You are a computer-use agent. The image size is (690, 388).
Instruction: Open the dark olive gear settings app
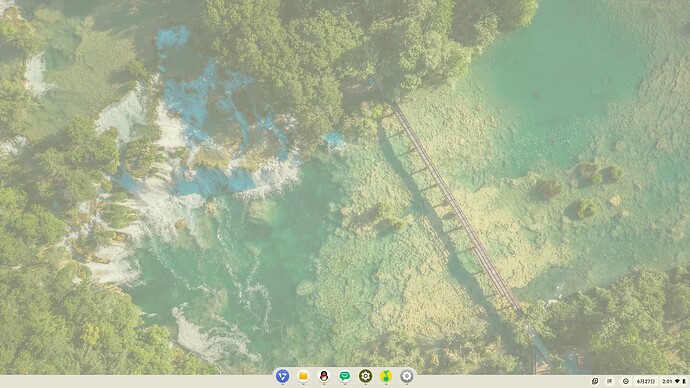[365, 376]
